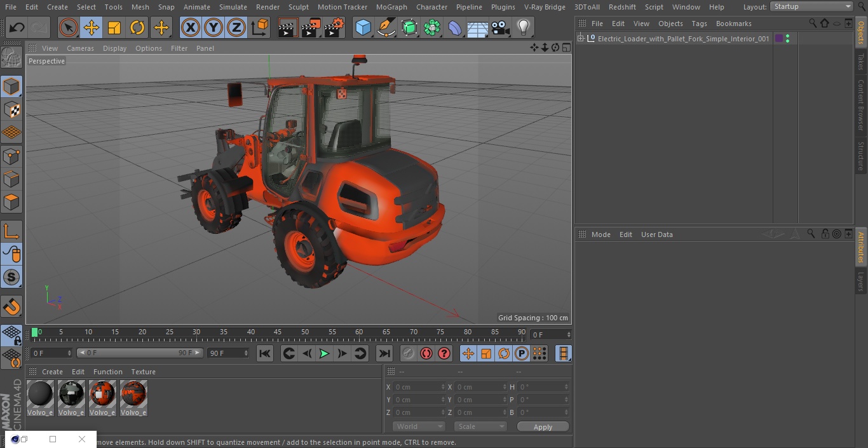Add a Camera object
868x448 pixels.
[x=501, y=27]
